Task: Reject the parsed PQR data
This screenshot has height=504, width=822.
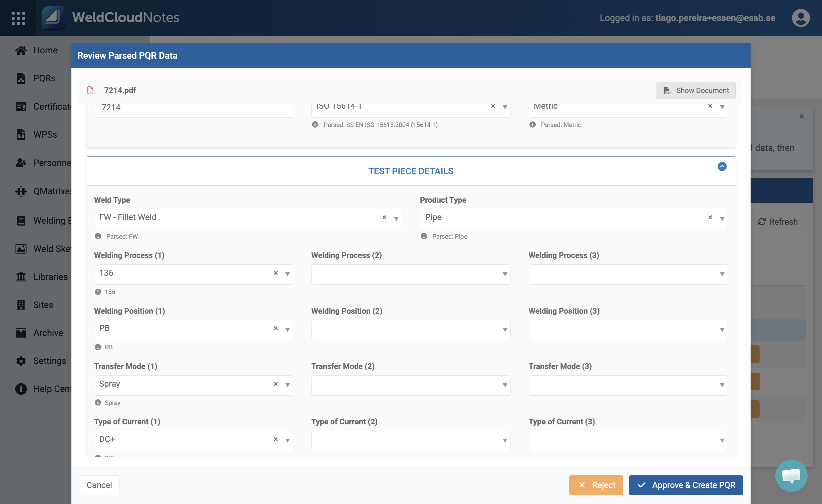Action: 596,485
